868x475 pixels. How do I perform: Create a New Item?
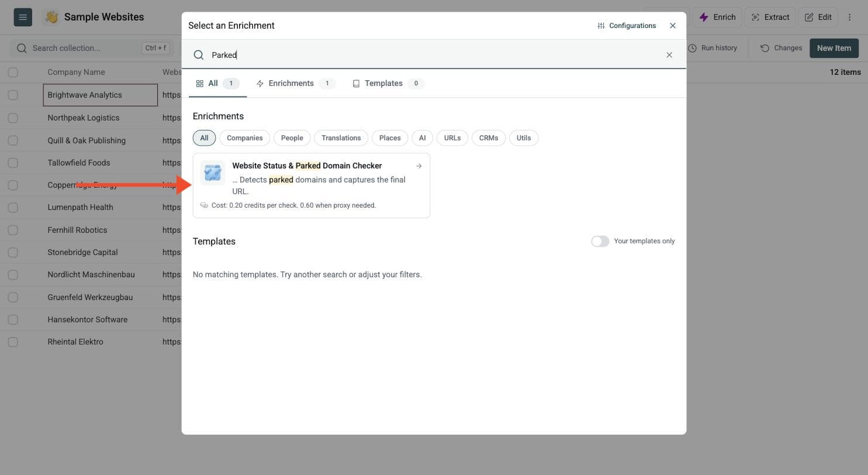pos(834,48)
